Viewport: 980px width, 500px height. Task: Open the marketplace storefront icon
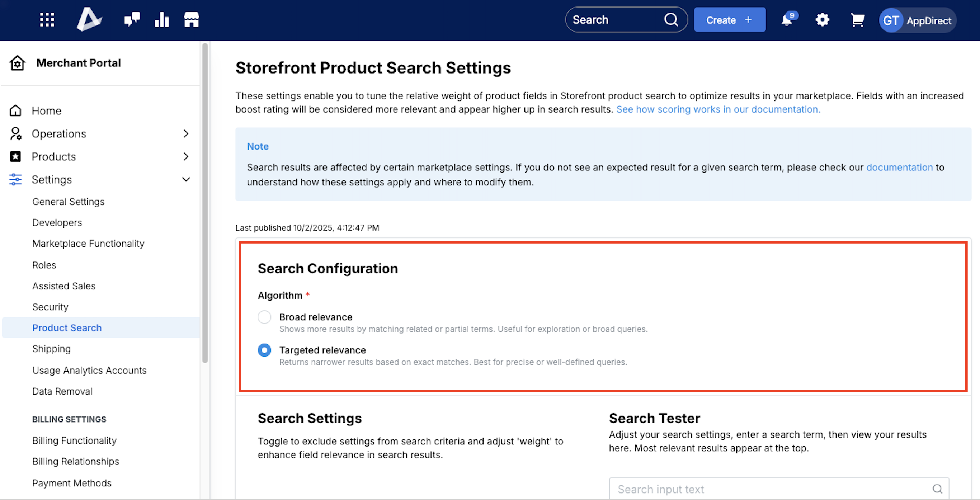191,20
